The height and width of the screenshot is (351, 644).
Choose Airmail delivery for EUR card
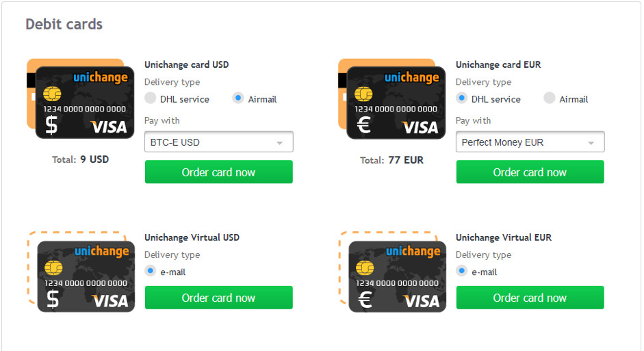click(x=550, y=99)
